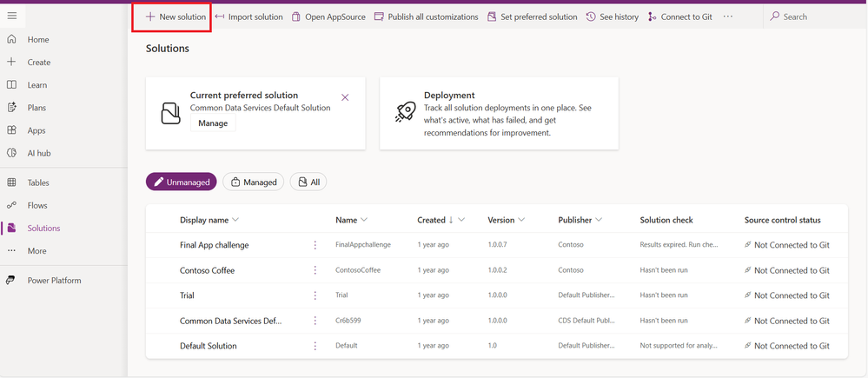Viewport: 868px width, 378px height.
Task: Open Power Platform link
Action: pos(54,280)
